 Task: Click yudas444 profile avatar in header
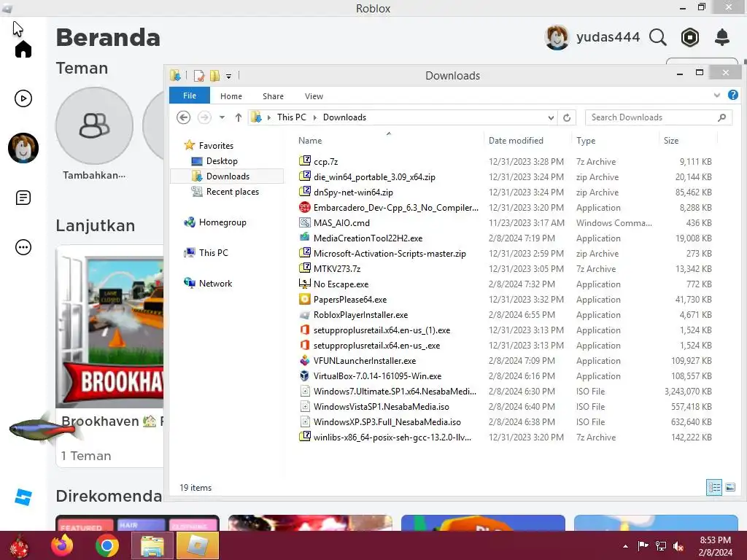click(x=557, y=37)
